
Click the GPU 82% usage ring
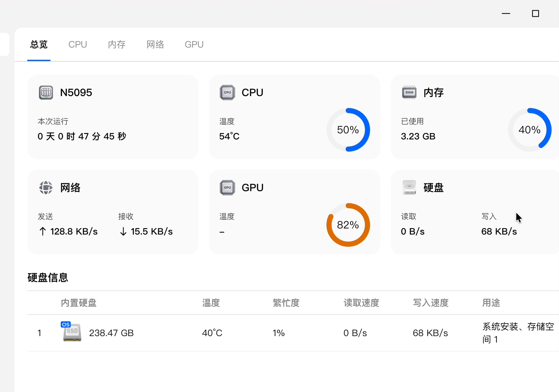[x=348, y=225]
